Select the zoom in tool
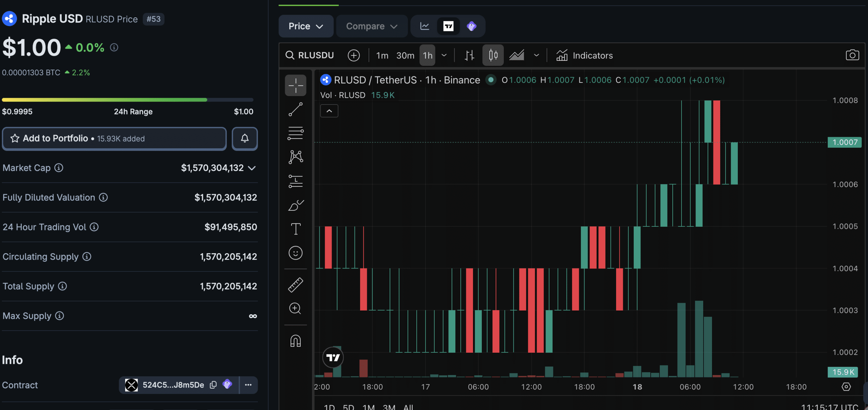Viewport: 868px width, 410px height. 295,309
